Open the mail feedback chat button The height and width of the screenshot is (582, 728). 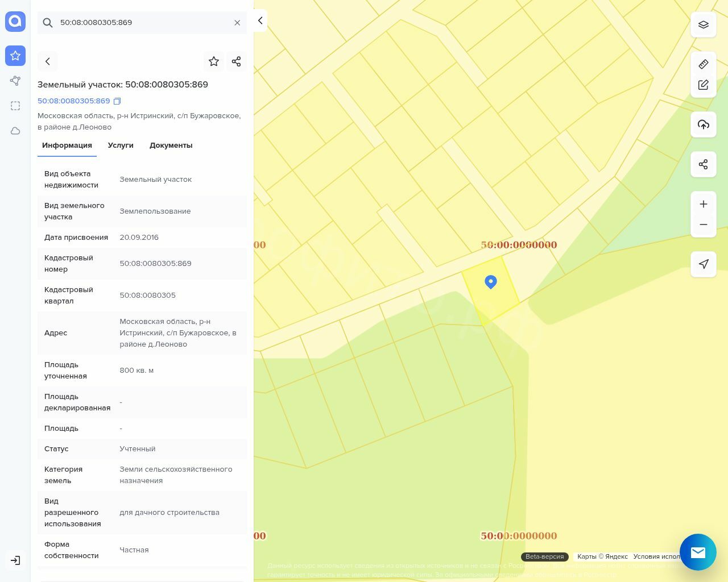(x=698, y=552)
